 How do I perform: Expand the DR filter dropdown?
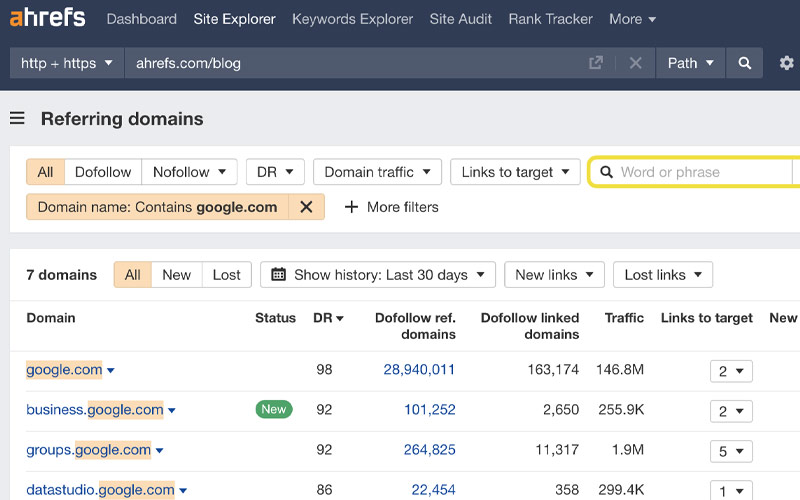click(x=275, y=172)
